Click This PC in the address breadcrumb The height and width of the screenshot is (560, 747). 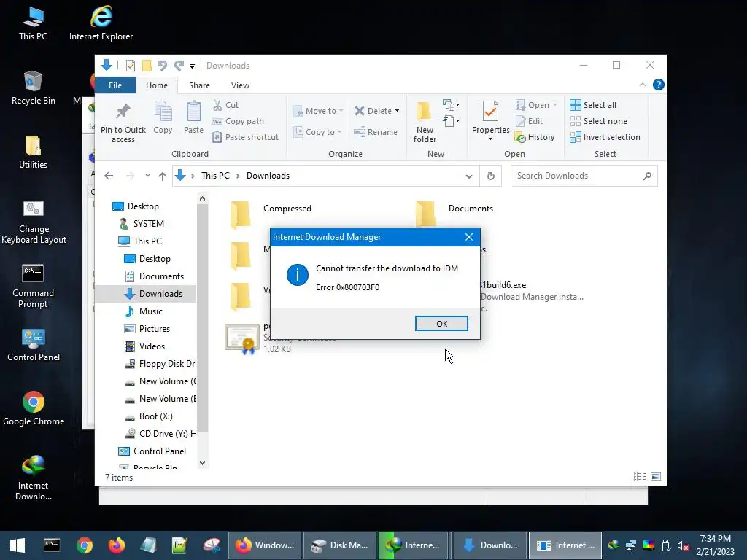[x=215, y=176]
